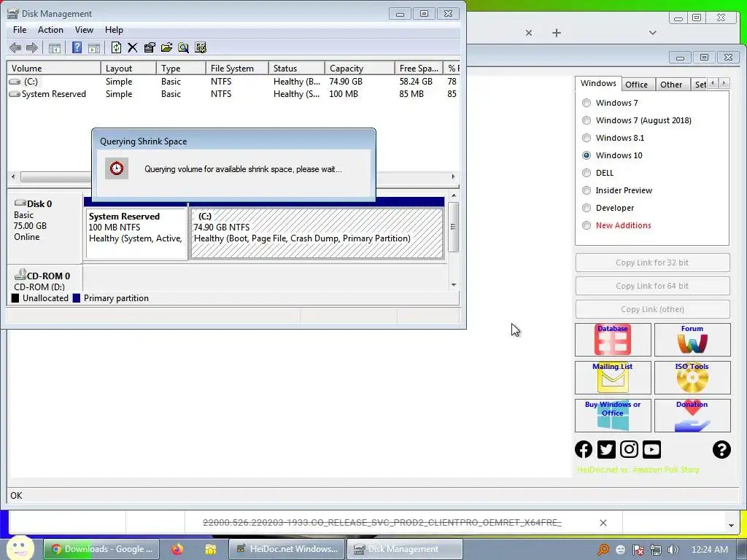
Task: Open HeiDoc Database icon button
Action: point(613,340)
